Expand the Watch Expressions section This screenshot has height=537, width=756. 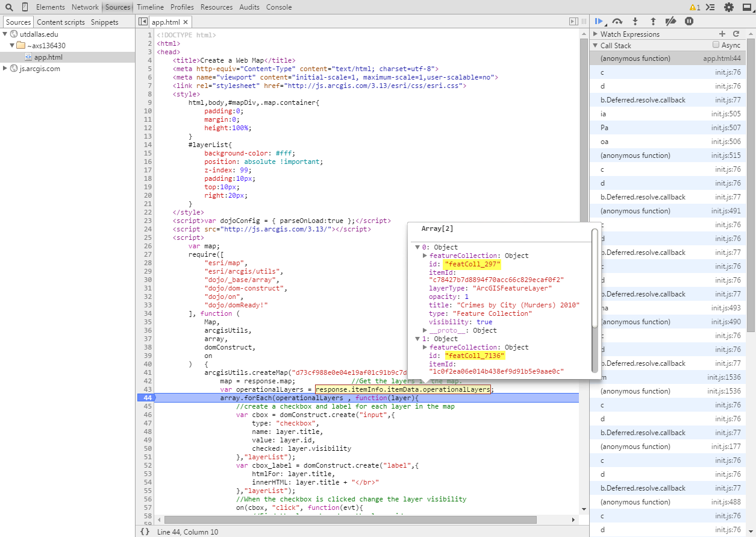pyautogui.click(x=596, y=34)
